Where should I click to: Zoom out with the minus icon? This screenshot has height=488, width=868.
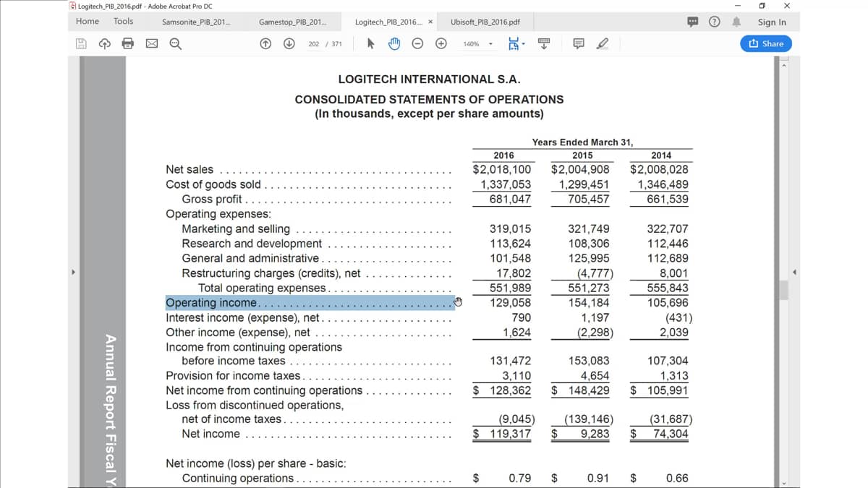(x=417, y=43)
